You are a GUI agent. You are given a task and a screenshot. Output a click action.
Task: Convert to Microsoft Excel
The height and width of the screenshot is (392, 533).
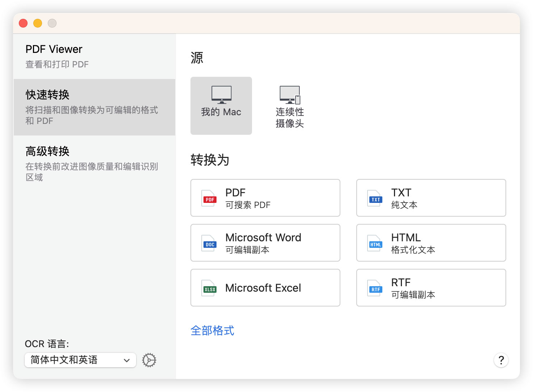tap(265, 288)
